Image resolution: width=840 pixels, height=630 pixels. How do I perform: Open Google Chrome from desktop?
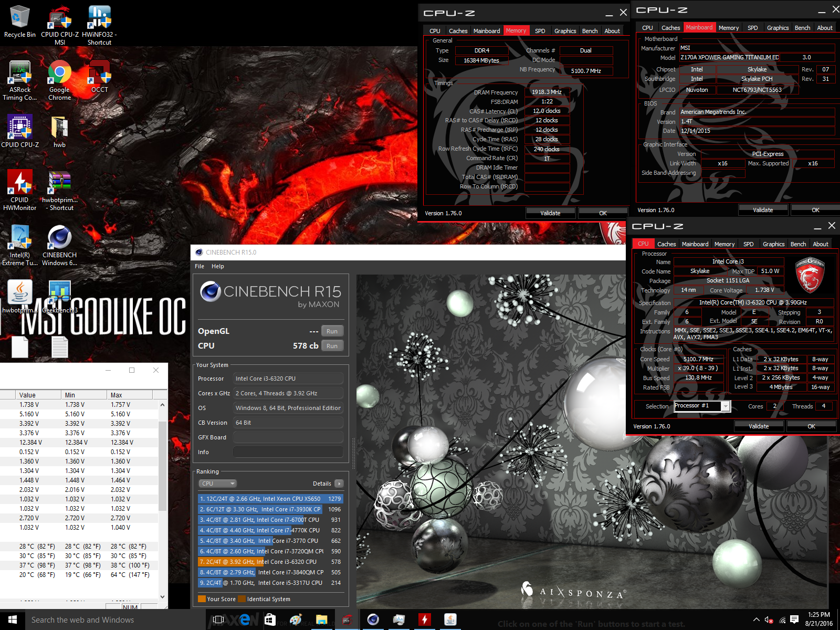coord(60,80)
